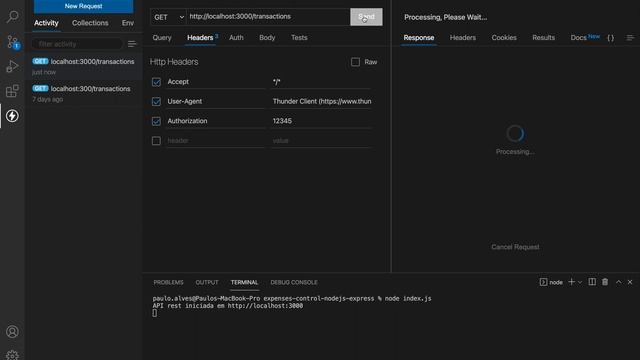640x360 pixels.
Task: Switch to Tests tab
Action: click(299, 38)
